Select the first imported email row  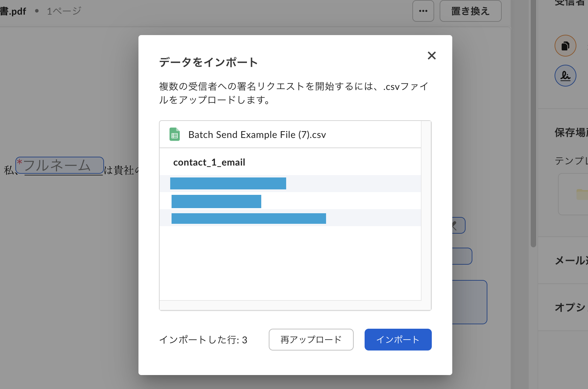pyautogui.click(x=228, y=184)
